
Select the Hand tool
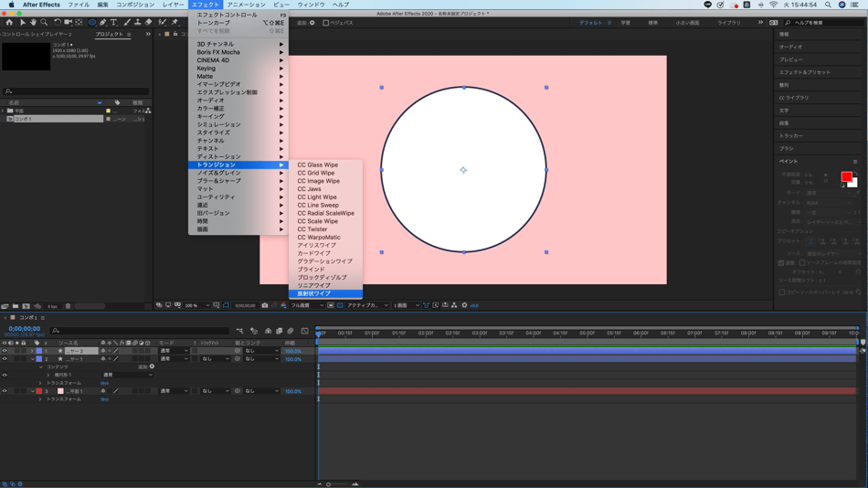pos(33,22)
